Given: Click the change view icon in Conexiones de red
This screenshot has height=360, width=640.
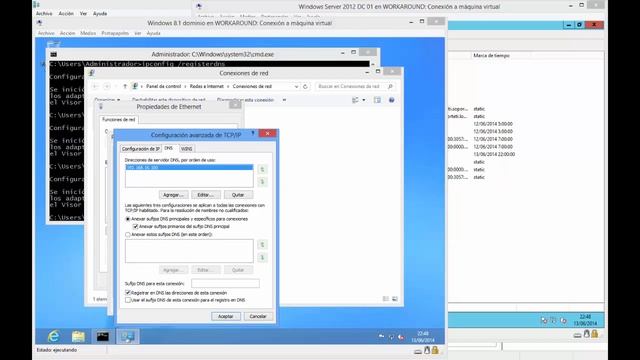Looking at the screenshot, I should tap(355, 100).
